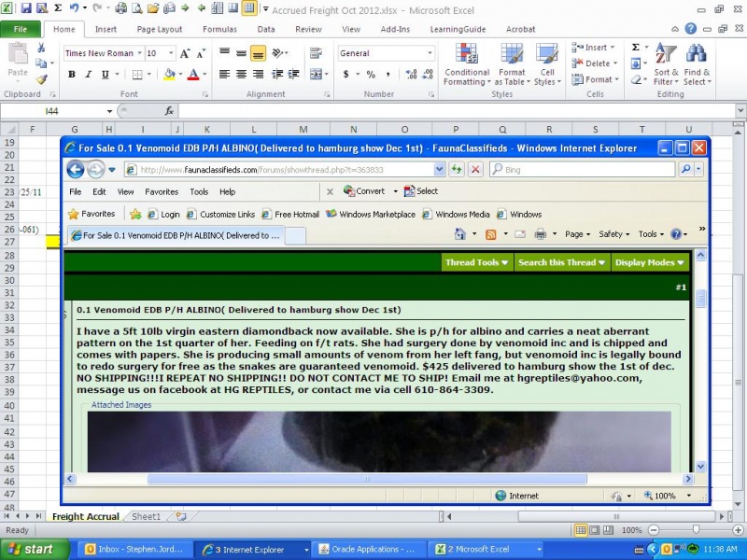This screenshot has width=747, height=560.
Task: Open Find & Select binoculars menu
Action: click(x=697, y=64)
